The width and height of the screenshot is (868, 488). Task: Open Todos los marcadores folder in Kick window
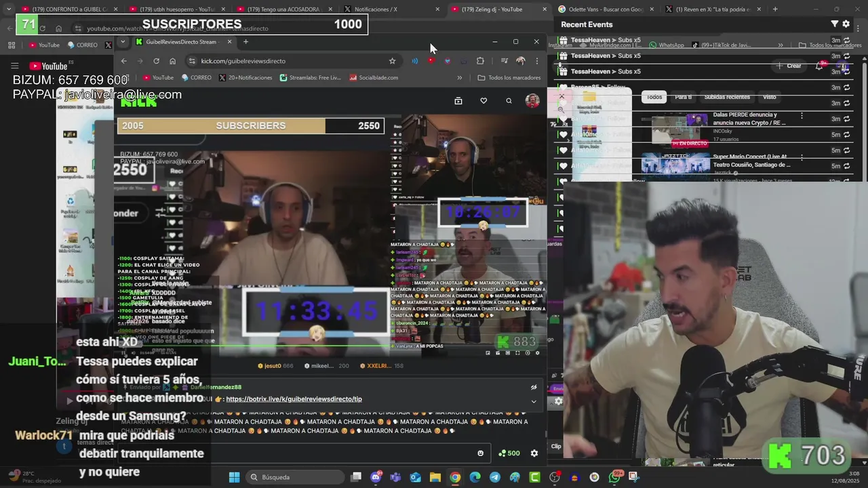click(509, 78)
